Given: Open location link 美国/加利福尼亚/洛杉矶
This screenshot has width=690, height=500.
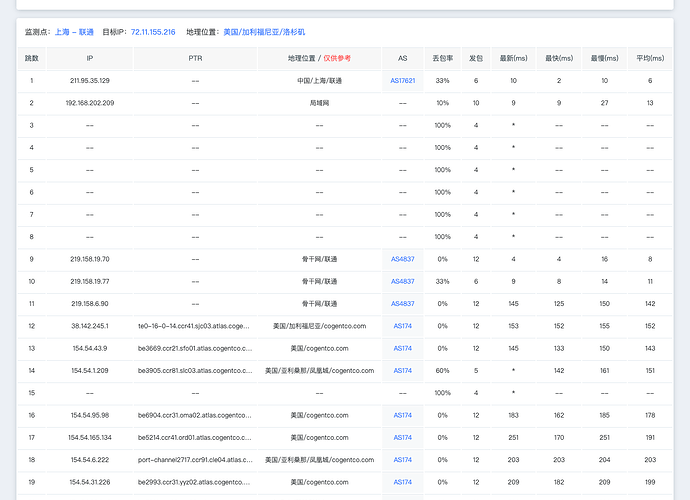Looking at the screenshot, I should [264, 32].
